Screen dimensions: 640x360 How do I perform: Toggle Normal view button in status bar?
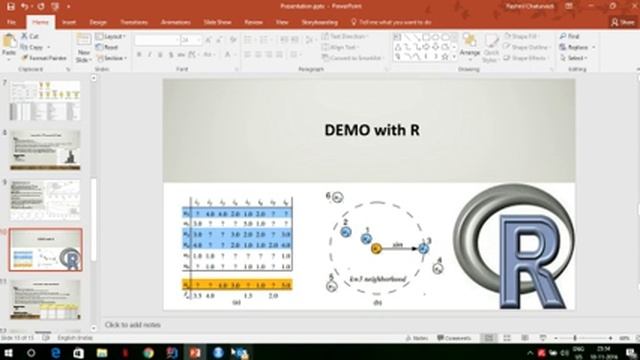click(489, 338)
